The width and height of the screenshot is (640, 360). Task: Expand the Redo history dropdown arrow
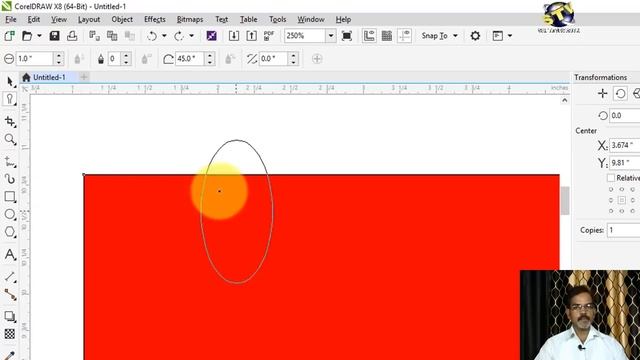point(191,36)
